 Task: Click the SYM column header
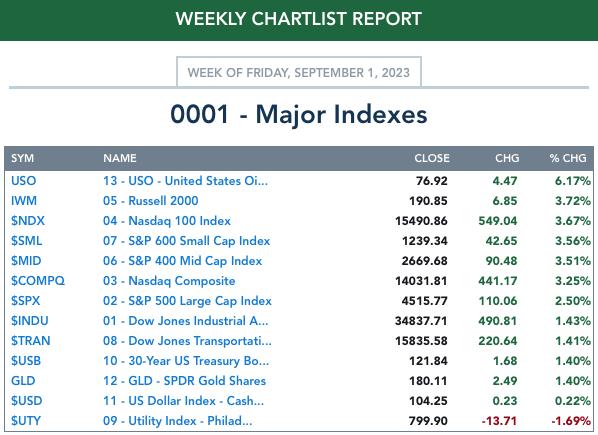click(23, 158)
